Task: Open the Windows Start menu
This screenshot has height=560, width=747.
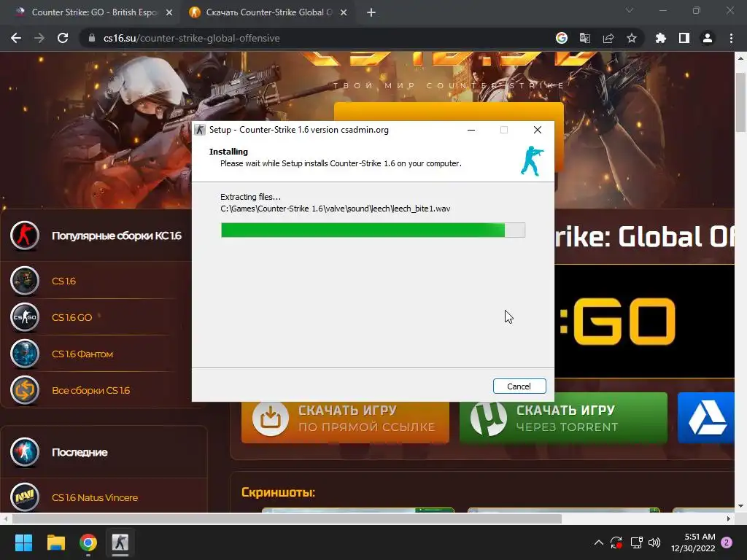Action: [x=23, y=542]
